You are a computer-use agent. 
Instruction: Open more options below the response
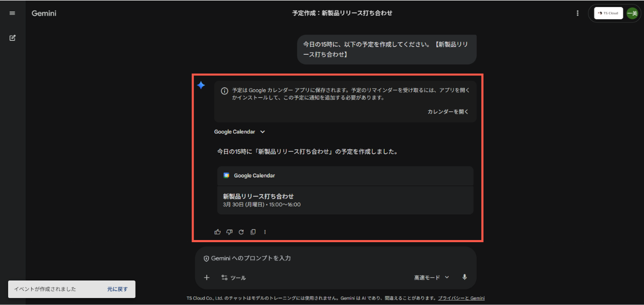265,232
